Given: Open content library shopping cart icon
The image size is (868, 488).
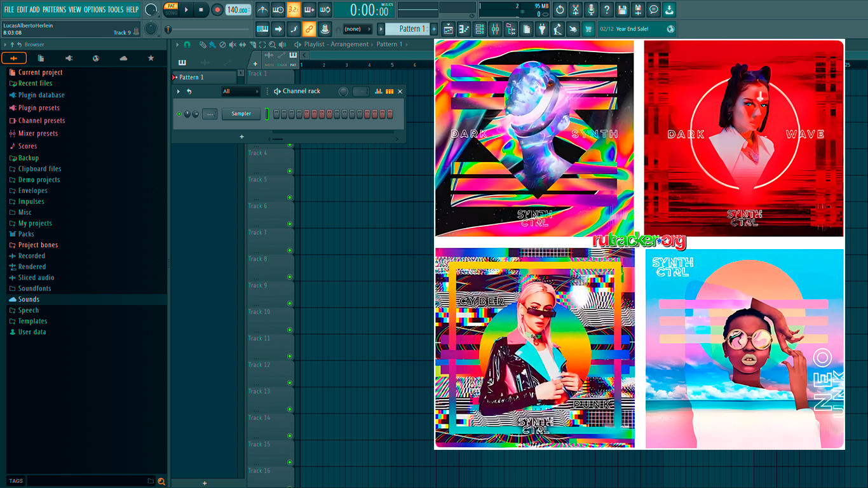Looking at the screenshot, I should coord(588,29).
